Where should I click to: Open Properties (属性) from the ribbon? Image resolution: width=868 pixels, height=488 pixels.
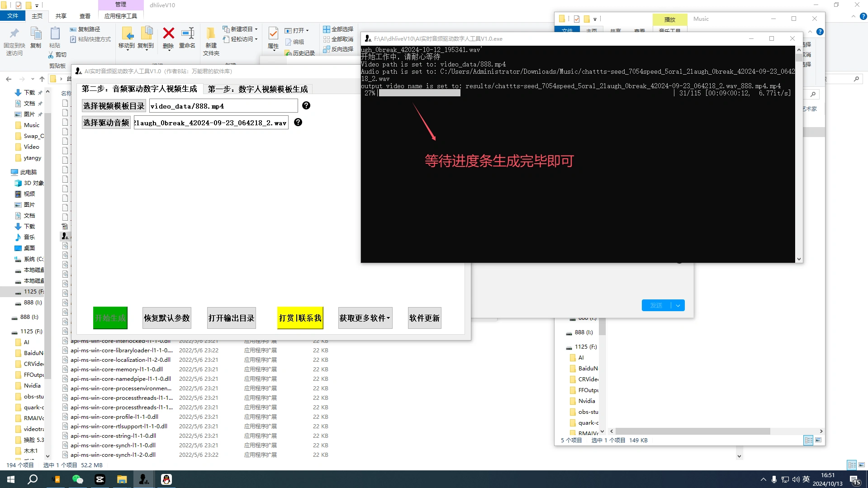(273, 38)
